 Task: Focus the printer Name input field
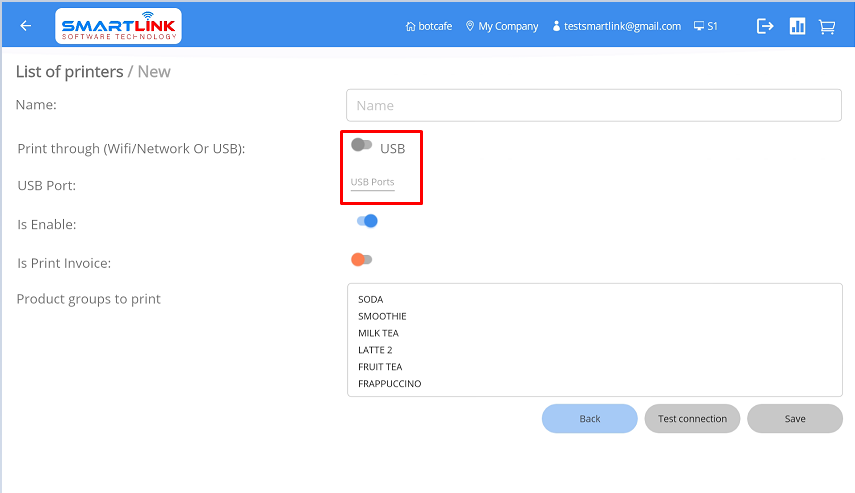point(593,105)
